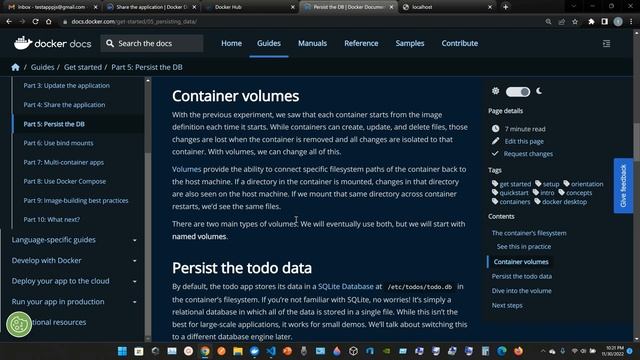This screenshot has height=360, width=640.
Task: Open cookie preferences round green button
Action: click(19, 324)
